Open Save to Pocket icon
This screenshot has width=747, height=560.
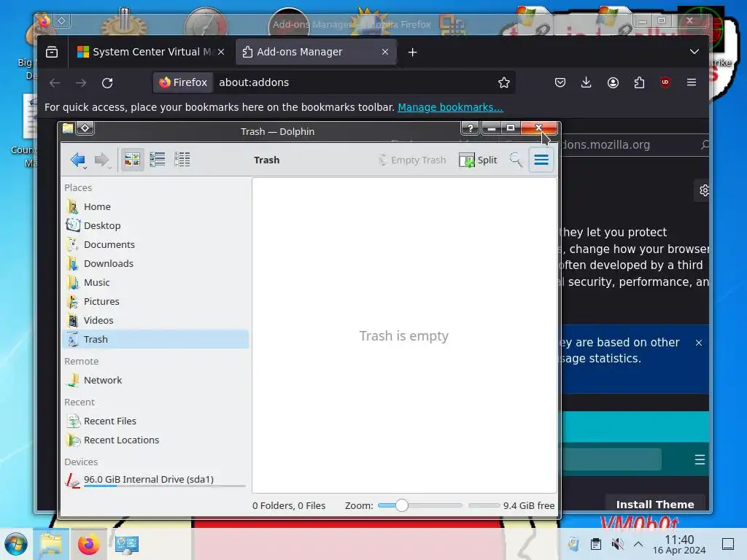(x=560, y=83)
